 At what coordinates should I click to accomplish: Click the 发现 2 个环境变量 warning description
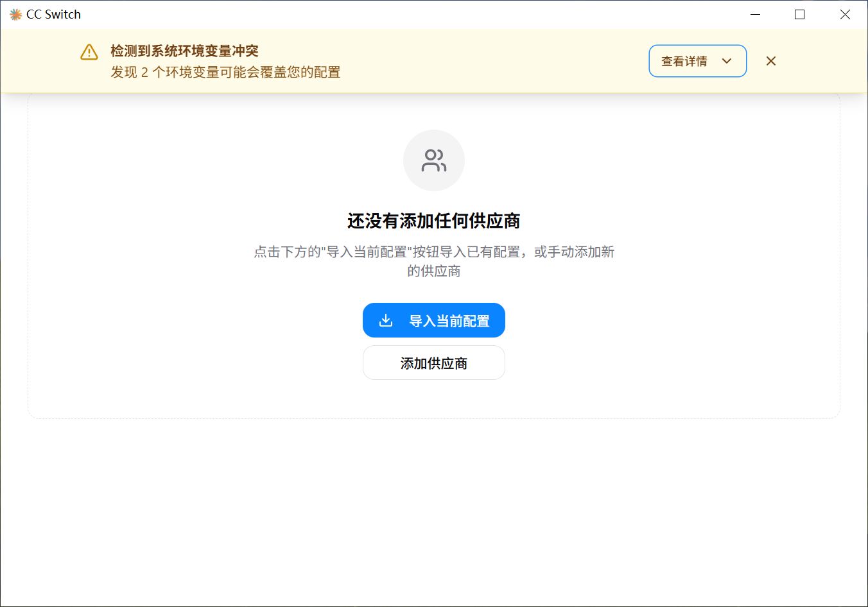click(x=225, y=72)
